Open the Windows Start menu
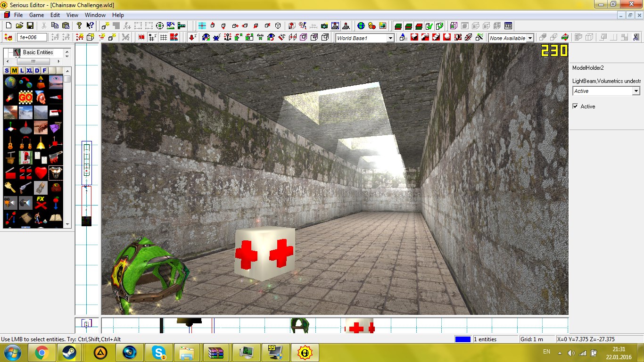Screen dimensions: 644x362 click(x=12, y=352)
